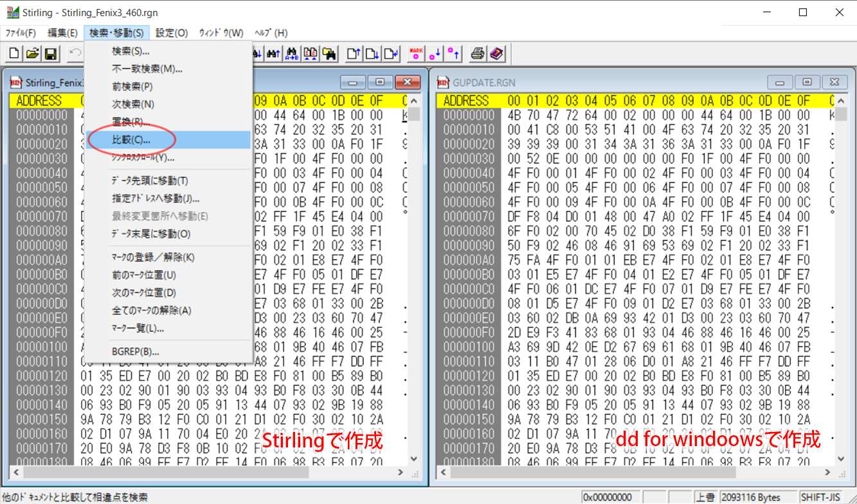Click the BIN icon of GUPDATE.RGN window
The image size is (857, 504).
(x=443, y=82)
